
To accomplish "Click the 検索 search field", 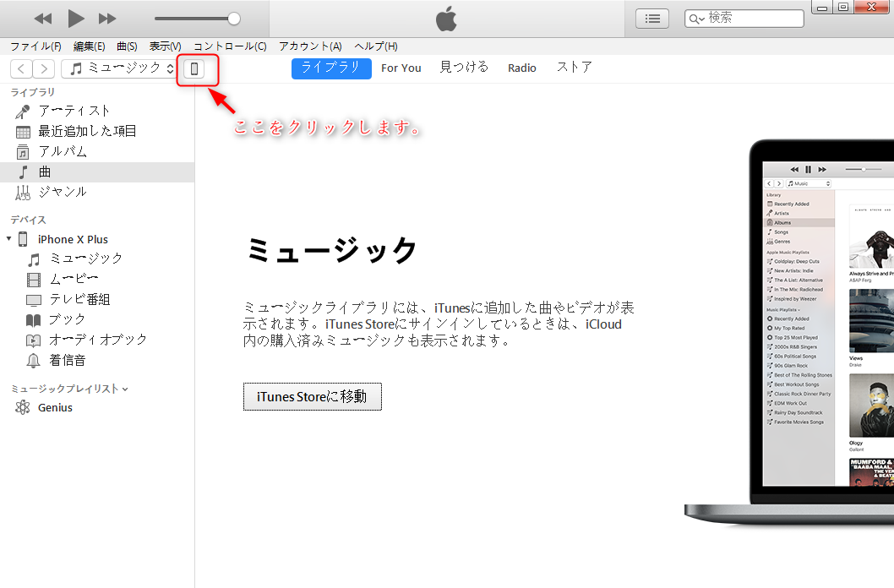I will (744, 19).
